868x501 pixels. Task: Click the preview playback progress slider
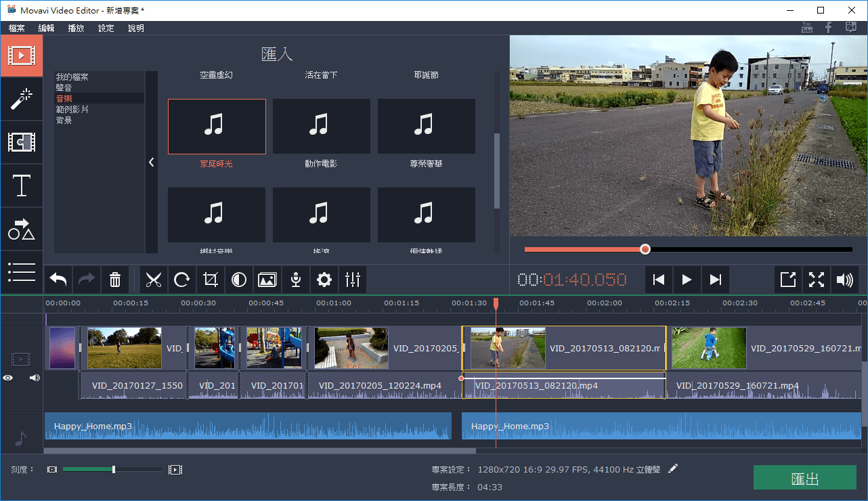click(645, 248)
